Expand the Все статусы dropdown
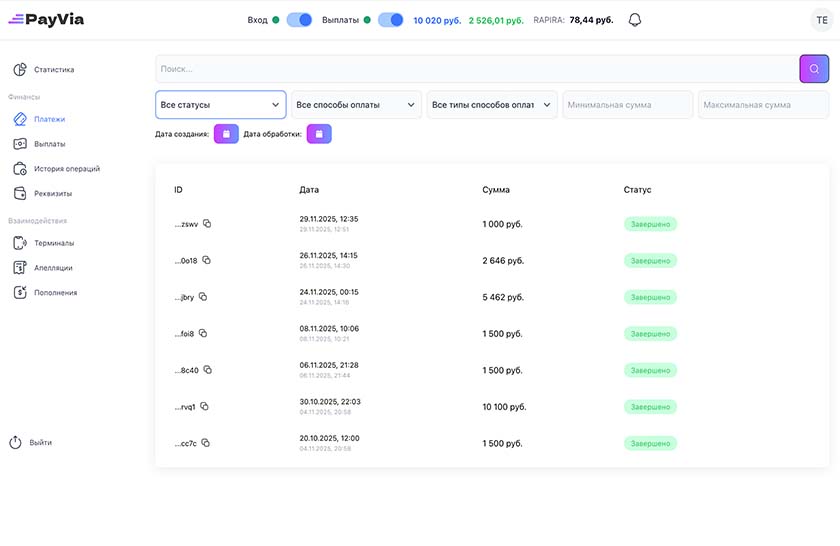 click(221, 105)
